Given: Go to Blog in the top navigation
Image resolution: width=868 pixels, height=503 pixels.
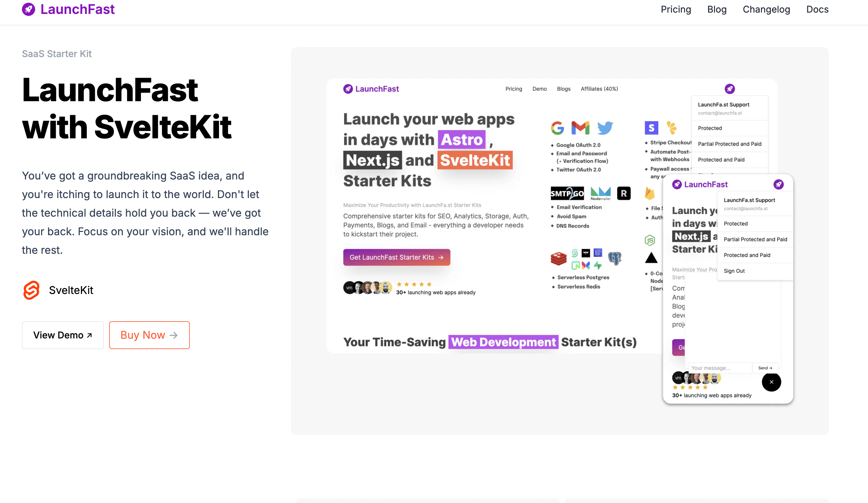Looking at the screenshot, I should pos(717,9).
